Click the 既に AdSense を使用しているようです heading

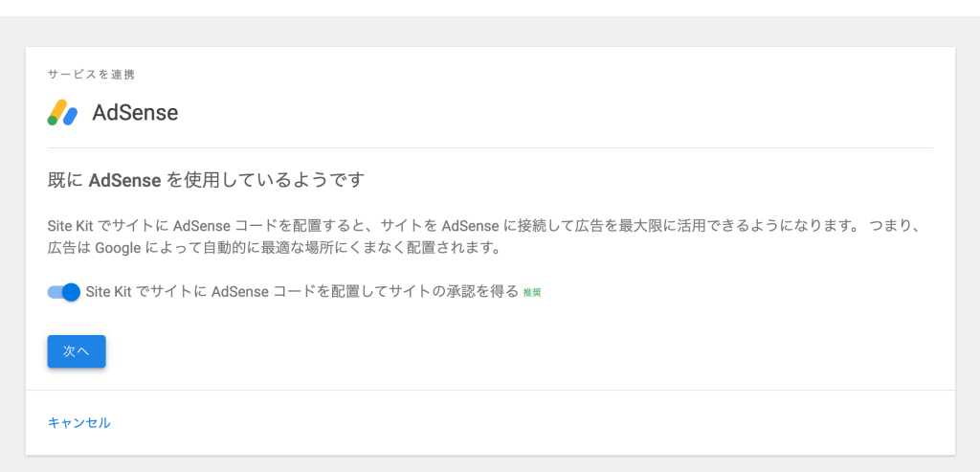[x=207, y=180]
